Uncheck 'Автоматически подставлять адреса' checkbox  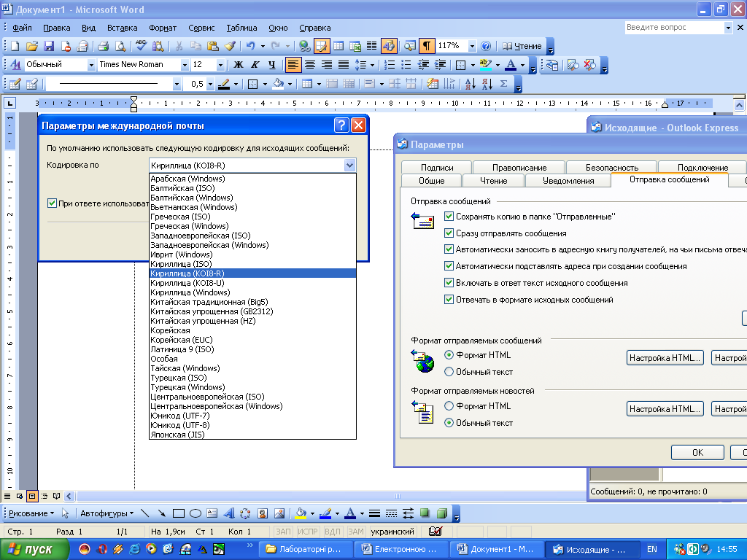449,265
